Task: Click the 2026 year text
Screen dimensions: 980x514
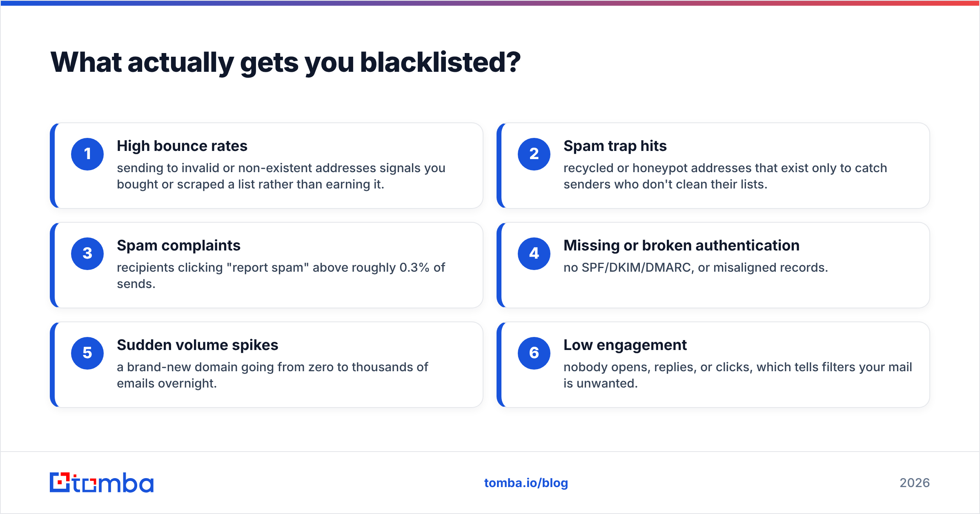Action: (915, 483)
